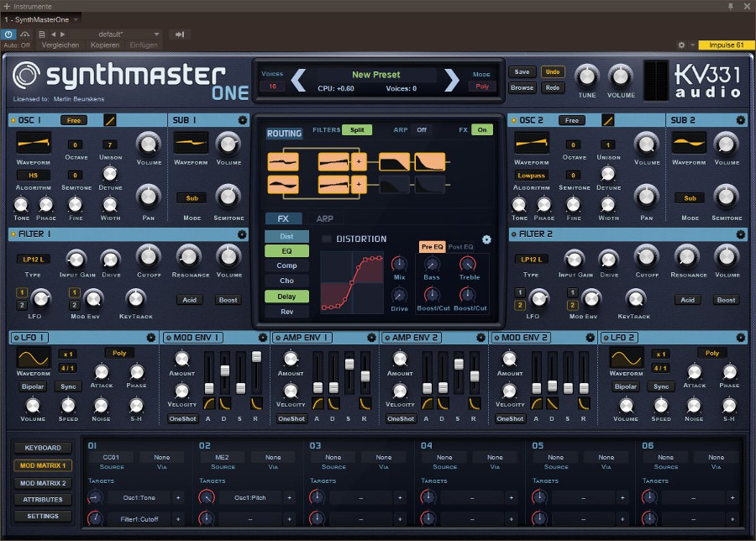Open the Distortion effect settings gear
Screen dimensions: 756x541
[x=486, y=239]
